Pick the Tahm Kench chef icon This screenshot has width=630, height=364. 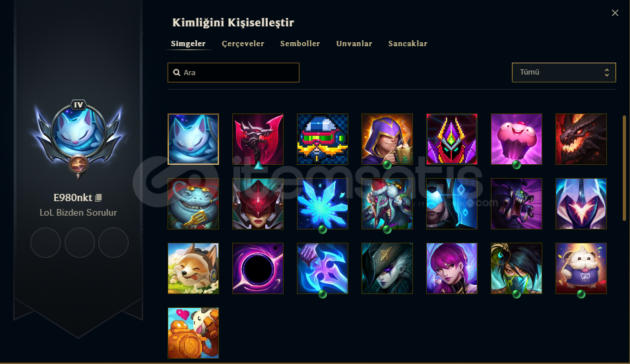pos(193,204)
